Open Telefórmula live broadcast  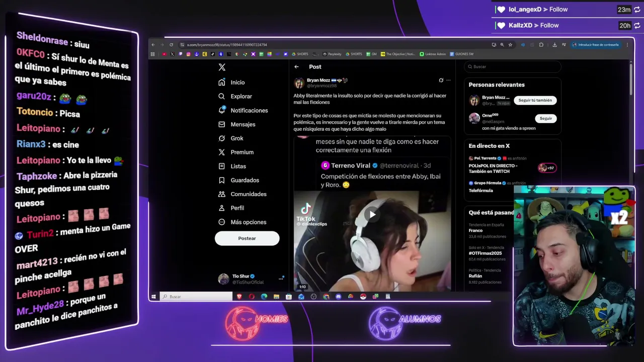click(x=481, y=191)
